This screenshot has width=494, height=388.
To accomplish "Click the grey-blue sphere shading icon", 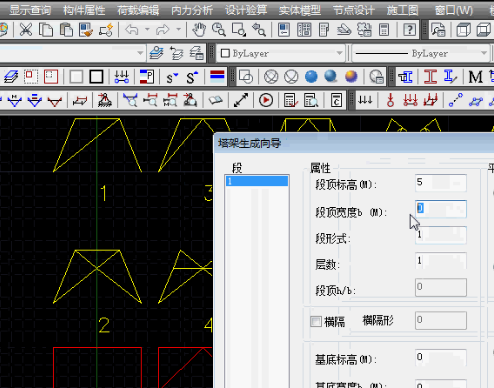I will tap(331, 77).
